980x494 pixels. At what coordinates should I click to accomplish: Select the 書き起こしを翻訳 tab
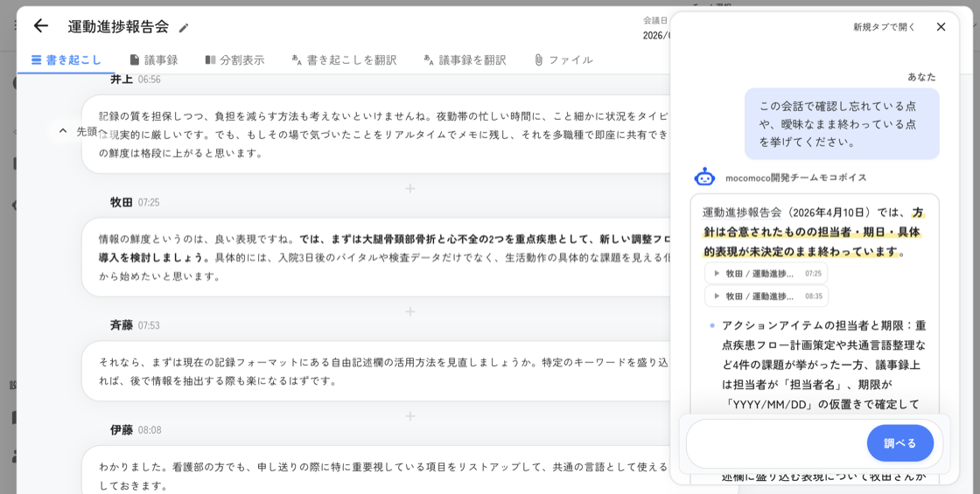345,60
